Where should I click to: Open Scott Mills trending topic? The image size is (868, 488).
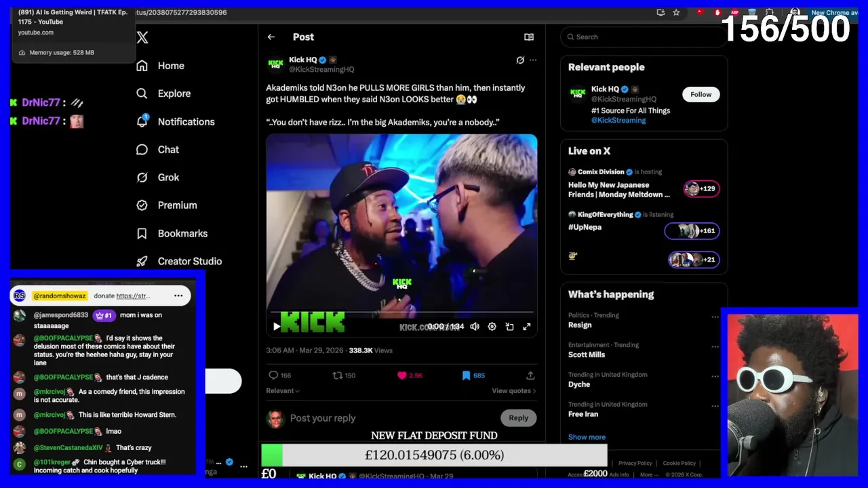click(587, 354)
